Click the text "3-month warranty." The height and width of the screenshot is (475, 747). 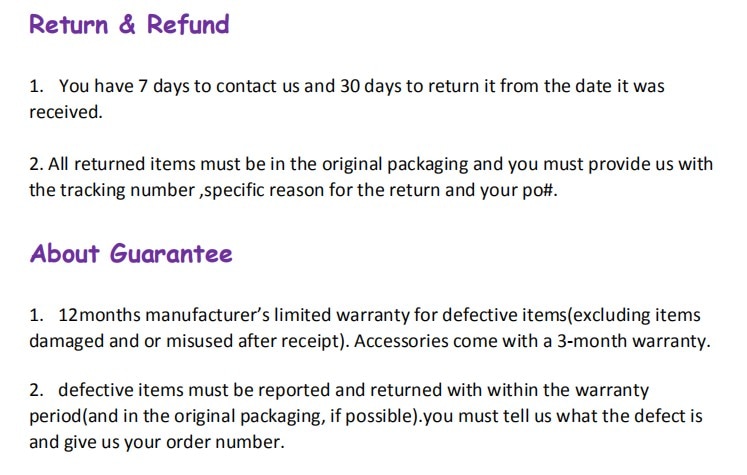[x=634, y=342]
